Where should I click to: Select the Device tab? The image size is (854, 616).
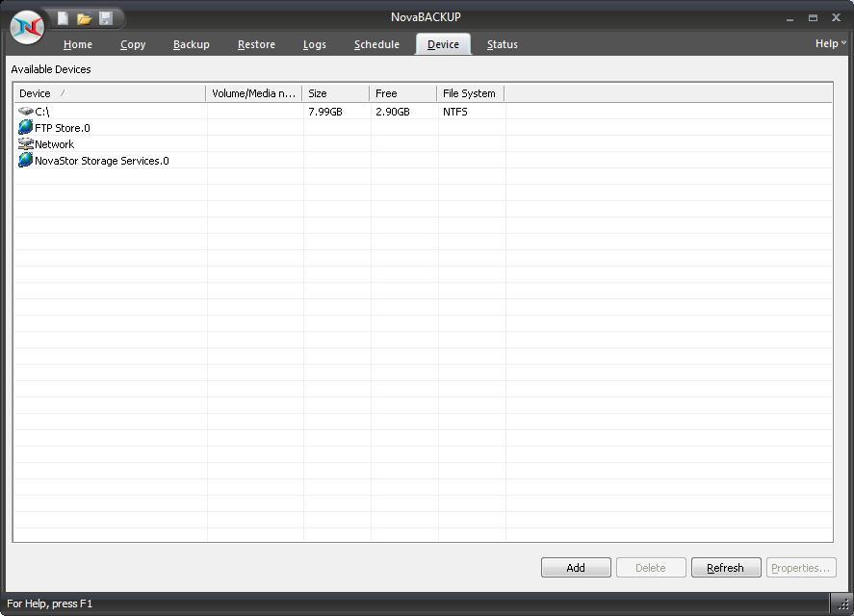pos(443,44)
